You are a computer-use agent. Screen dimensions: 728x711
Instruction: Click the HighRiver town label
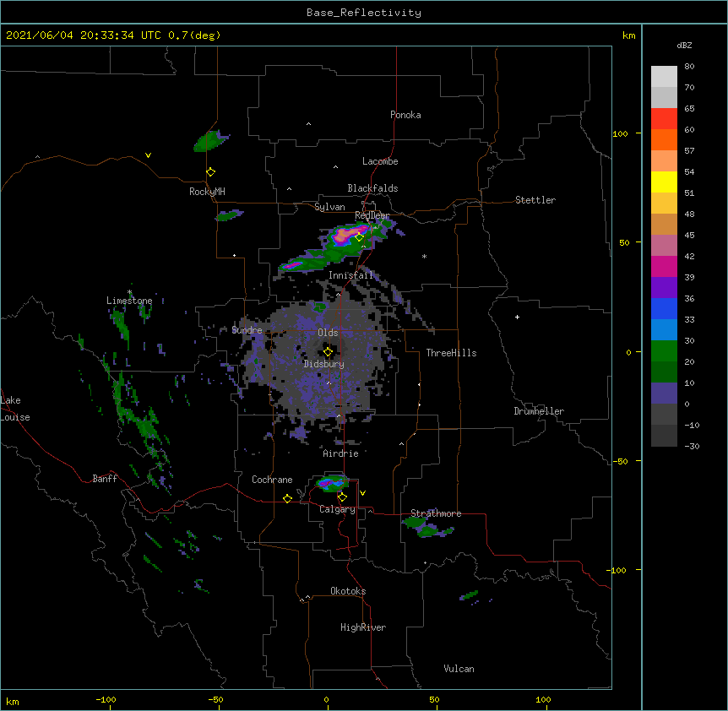coord(363,627)
